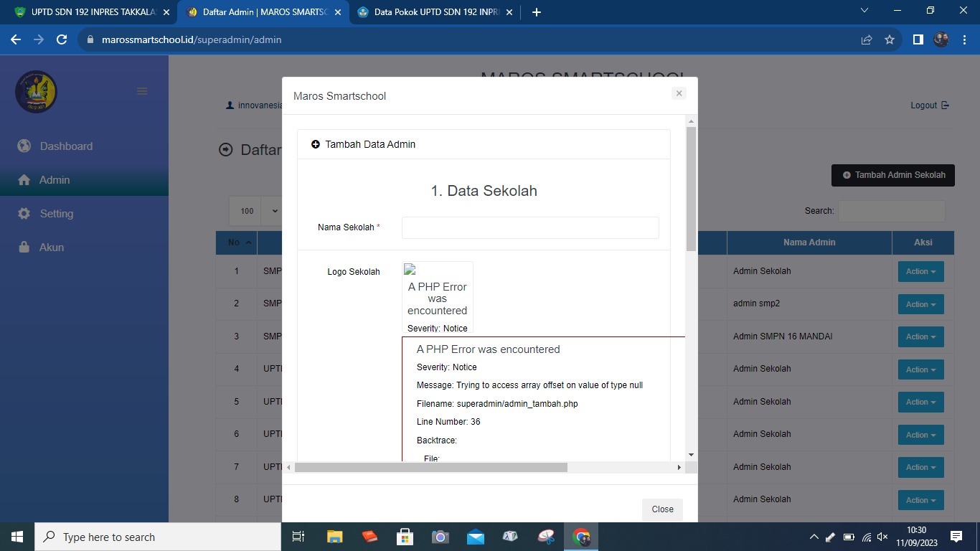Expand the Action dropdown for row 1
Viewport: 980px width, 551px height.
pos(920,272)
